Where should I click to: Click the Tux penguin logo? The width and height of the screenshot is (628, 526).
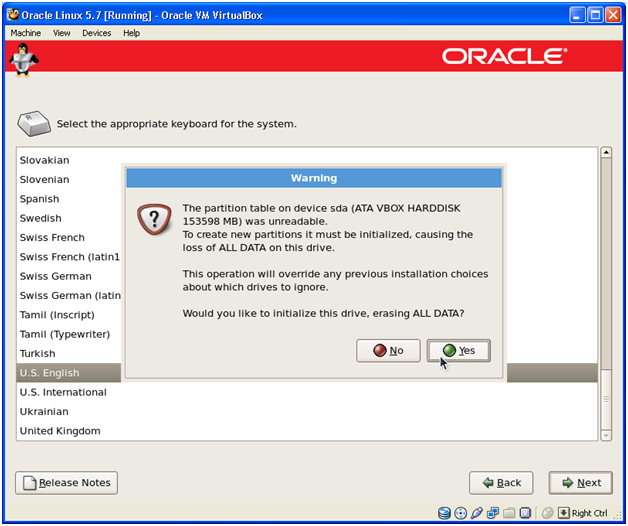coord(24,60)
